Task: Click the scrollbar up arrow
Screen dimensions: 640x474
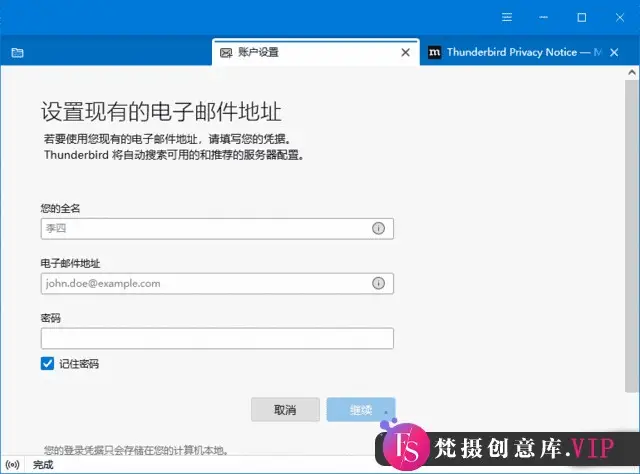Action: 632,73
